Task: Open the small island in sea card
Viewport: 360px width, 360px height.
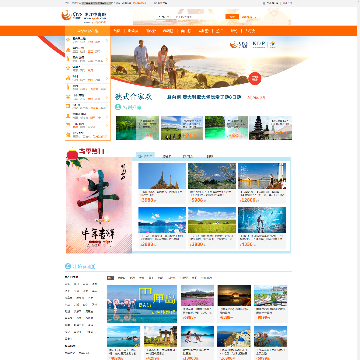Action: [x=124, y=343]
